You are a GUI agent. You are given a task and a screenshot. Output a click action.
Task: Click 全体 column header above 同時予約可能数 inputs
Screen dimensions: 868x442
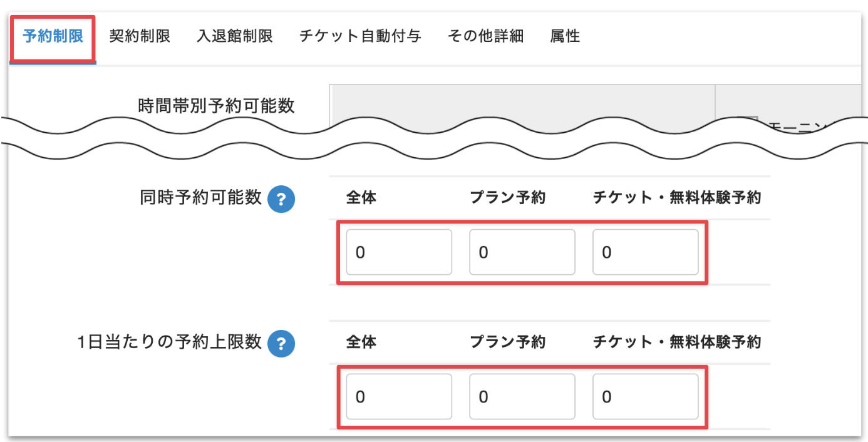[x=361, y=198]
